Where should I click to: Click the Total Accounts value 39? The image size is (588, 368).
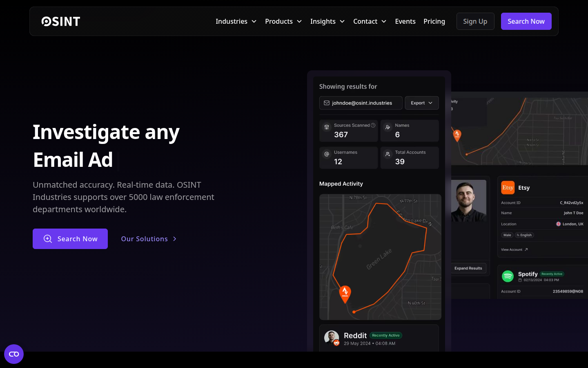[400, 162]
